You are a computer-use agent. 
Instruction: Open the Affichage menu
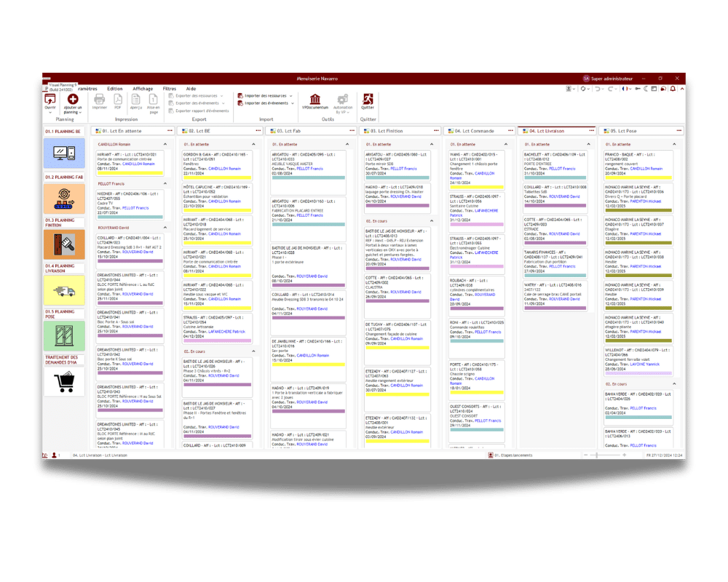(x=143, y=89)
